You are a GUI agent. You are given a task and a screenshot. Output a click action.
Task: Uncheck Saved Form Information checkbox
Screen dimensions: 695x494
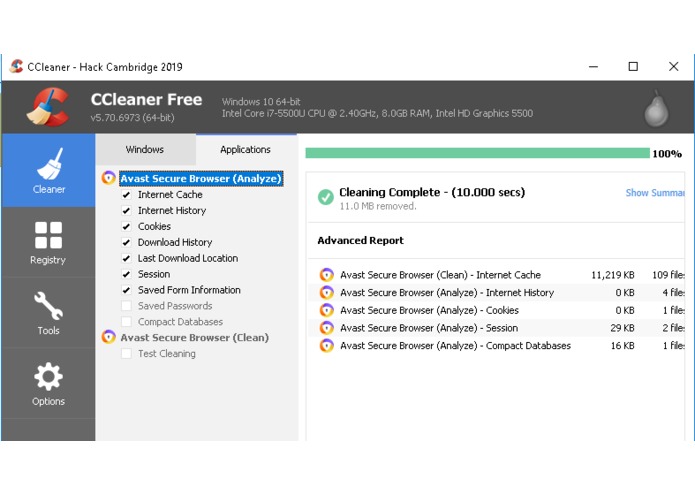(x=126, y=290)
